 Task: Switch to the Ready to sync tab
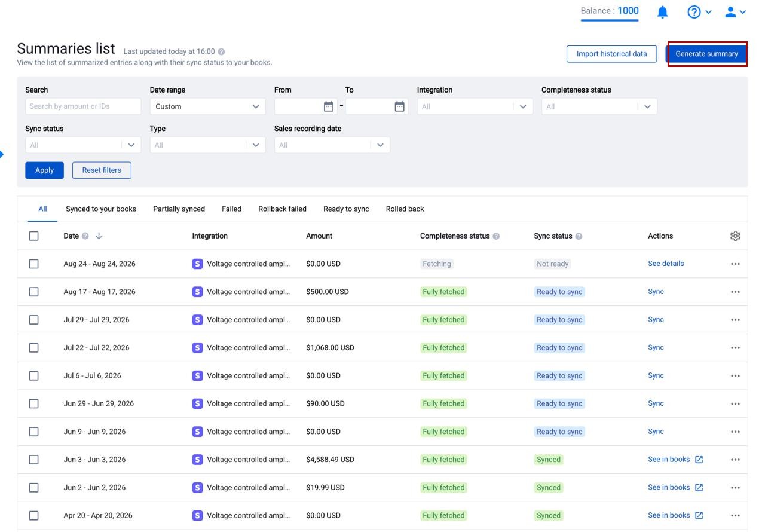pyautogui.click(x=346, y=209)
